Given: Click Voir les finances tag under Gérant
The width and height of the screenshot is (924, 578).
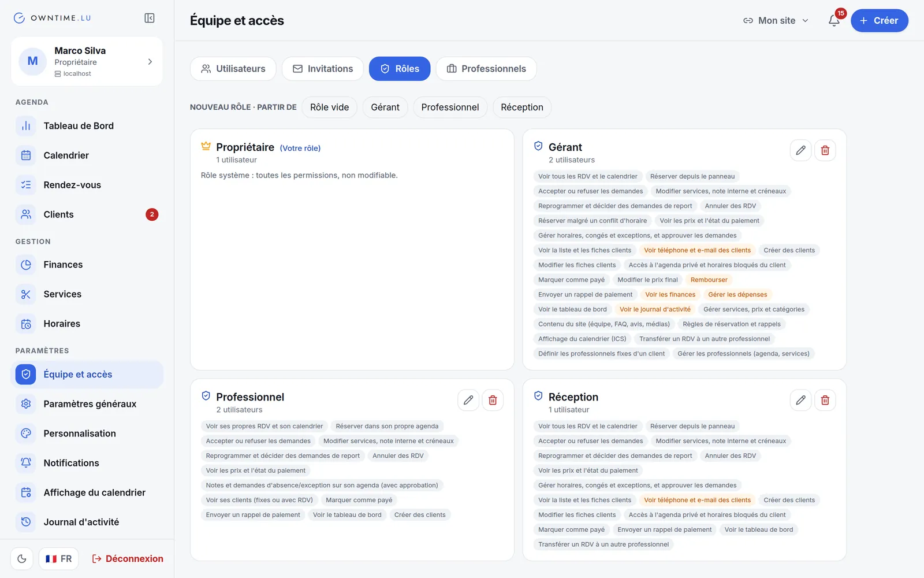Looking at the screenshot, I should pos(670,295).
